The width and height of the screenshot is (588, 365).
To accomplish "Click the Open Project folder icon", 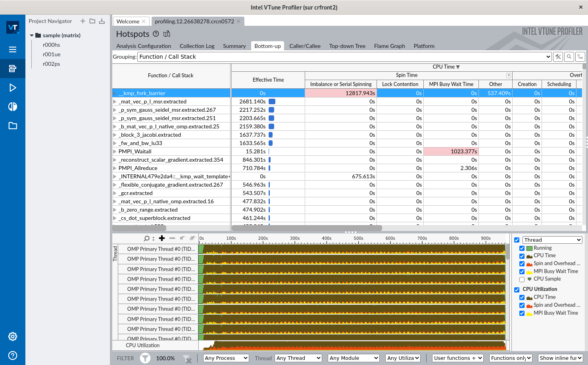I will [x=92, y=21].
